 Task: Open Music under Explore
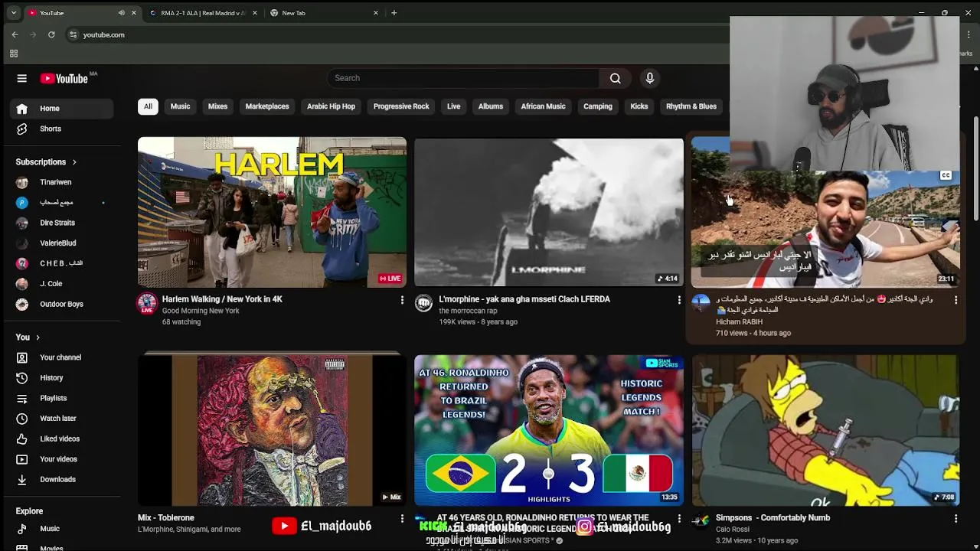pos(61,529)
